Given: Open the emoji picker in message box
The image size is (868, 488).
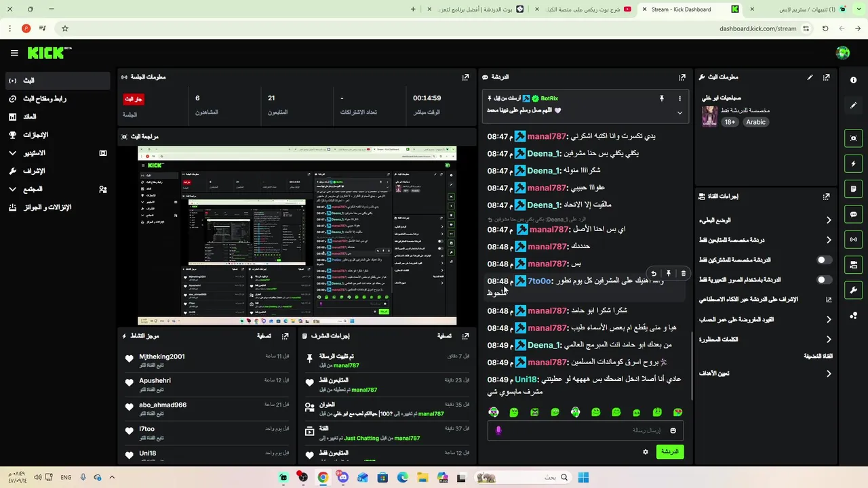Looking at the screenshot, I should (673, 430).
